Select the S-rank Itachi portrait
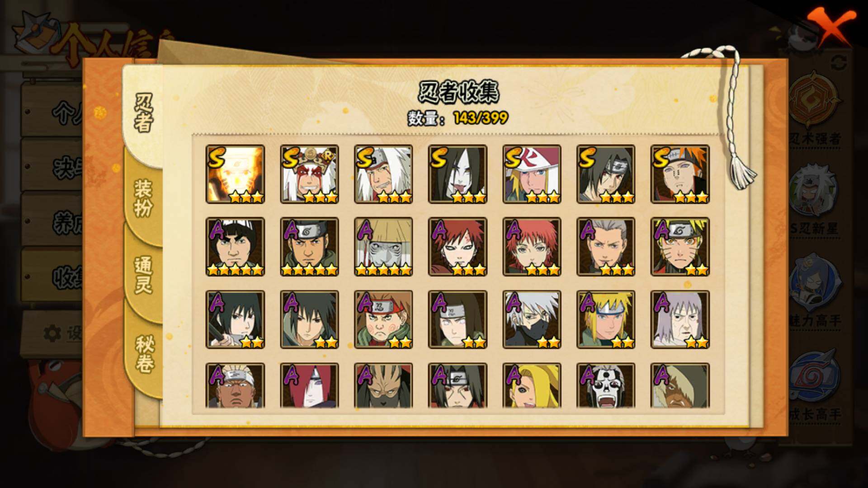The width and height of the screenshot is (868, 488). click(606, 174)
